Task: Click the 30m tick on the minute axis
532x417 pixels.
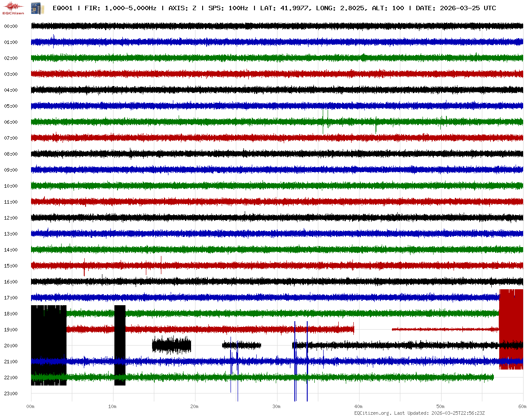Action: (x=277, y=406)
